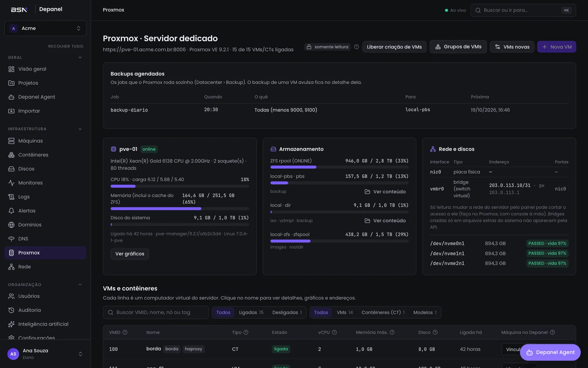
Task: Show only Contêineres (CT) type
Action: [x=383, y=312]
